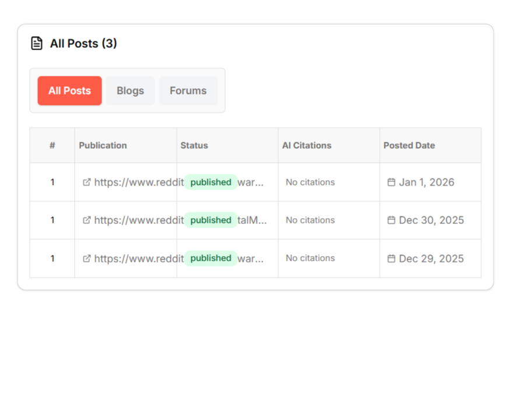
Task: Click calendar icon next to Jan 1, 2026
Action: tap(391, 182)
